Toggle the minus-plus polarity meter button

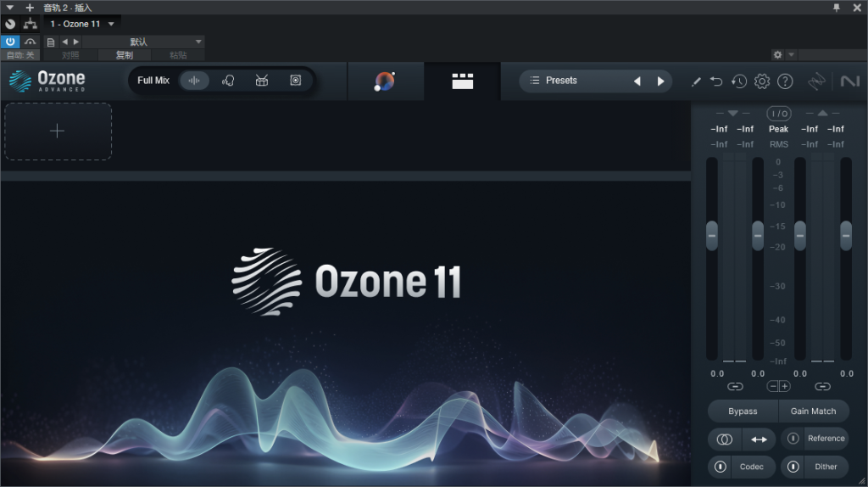[x=779, y=386]
